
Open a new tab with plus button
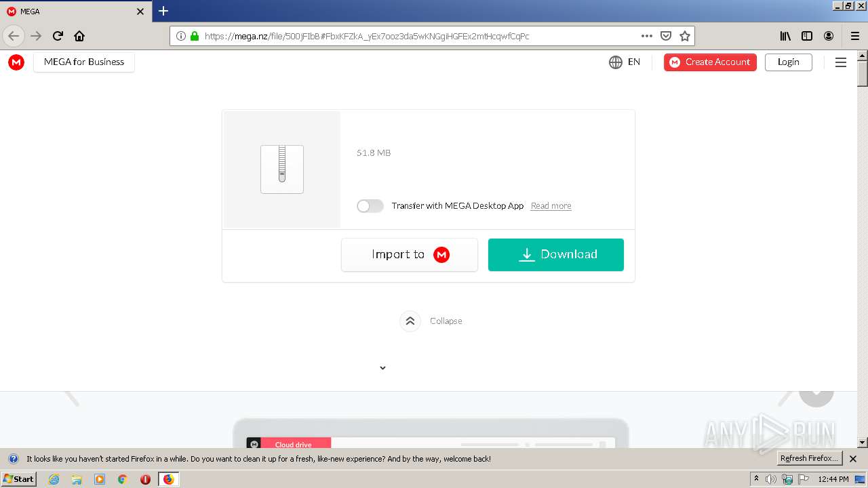[x=163, y=11]
